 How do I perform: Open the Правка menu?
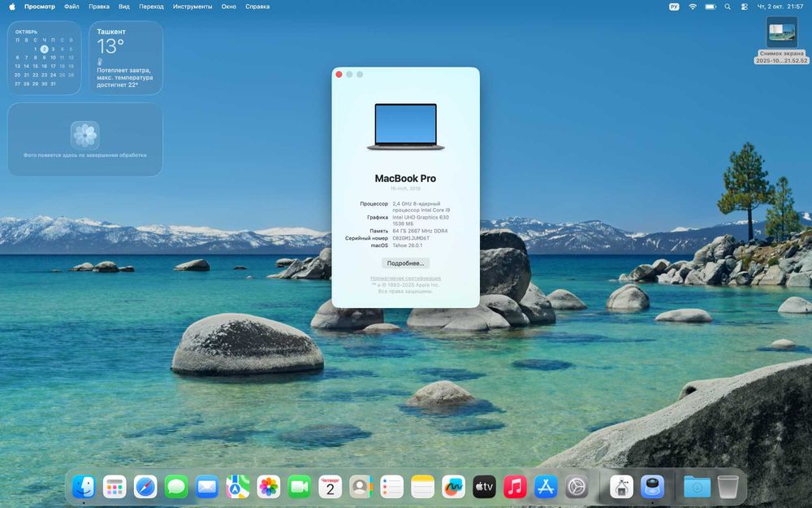tap(98, 7)
